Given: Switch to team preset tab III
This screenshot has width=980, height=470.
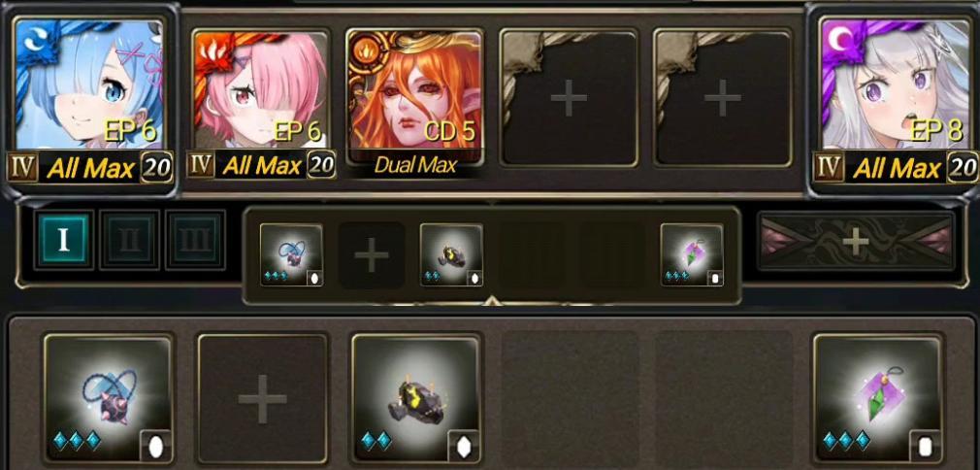Looking at the screenshot, I should tap(196, 240).
